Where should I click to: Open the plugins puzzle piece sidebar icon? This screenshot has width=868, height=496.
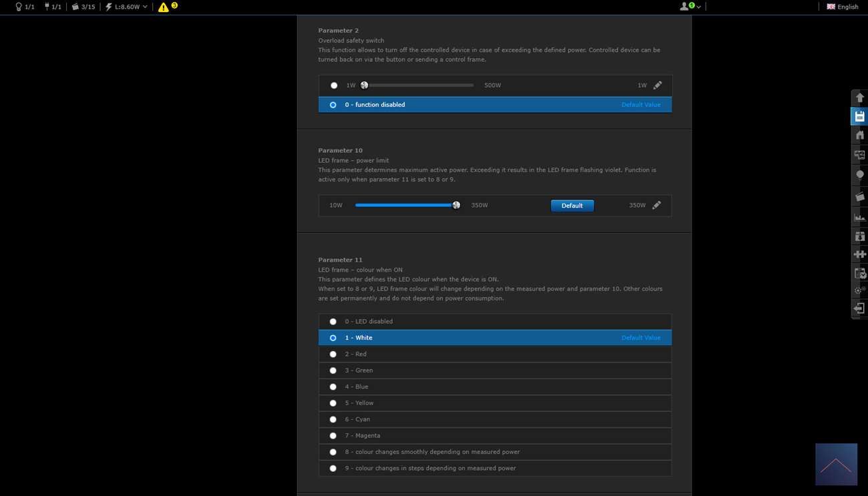click(x=859, y=254)
